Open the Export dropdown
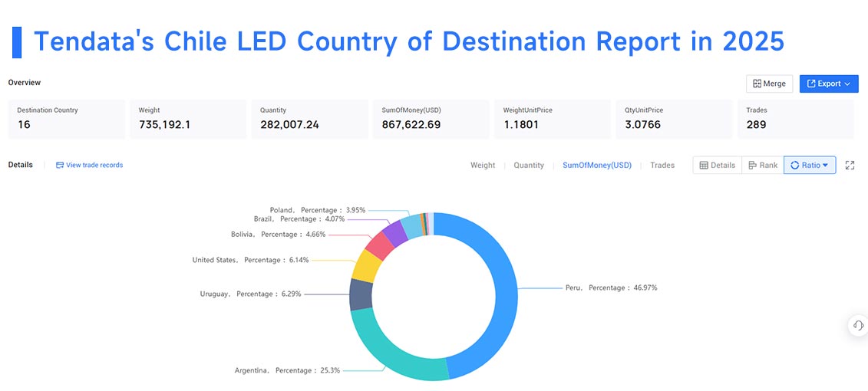 pos(829,84)
